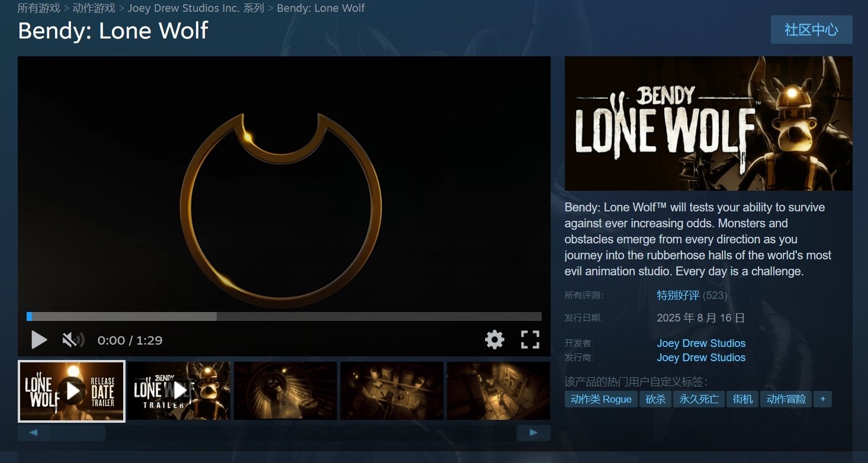Enter fullscreen video mode

point(530,340)
